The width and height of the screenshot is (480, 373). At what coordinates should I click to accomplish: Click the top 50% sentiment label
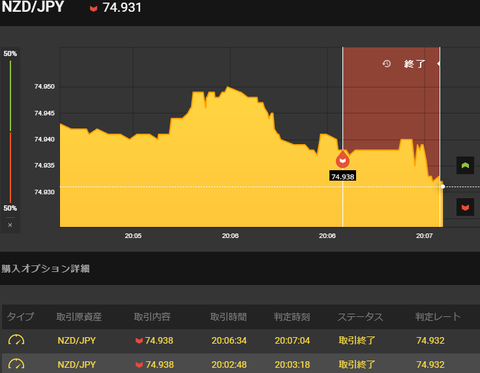pos(10,54)
